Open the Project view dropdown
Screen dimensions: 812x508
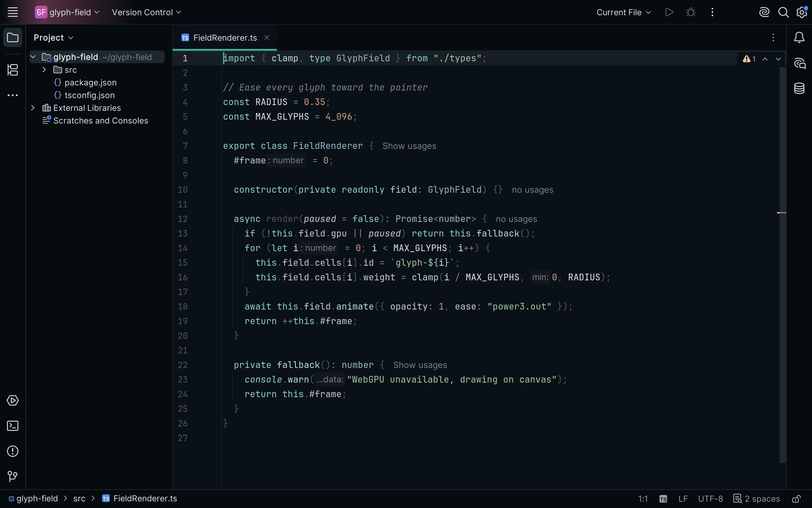point(53,38)
